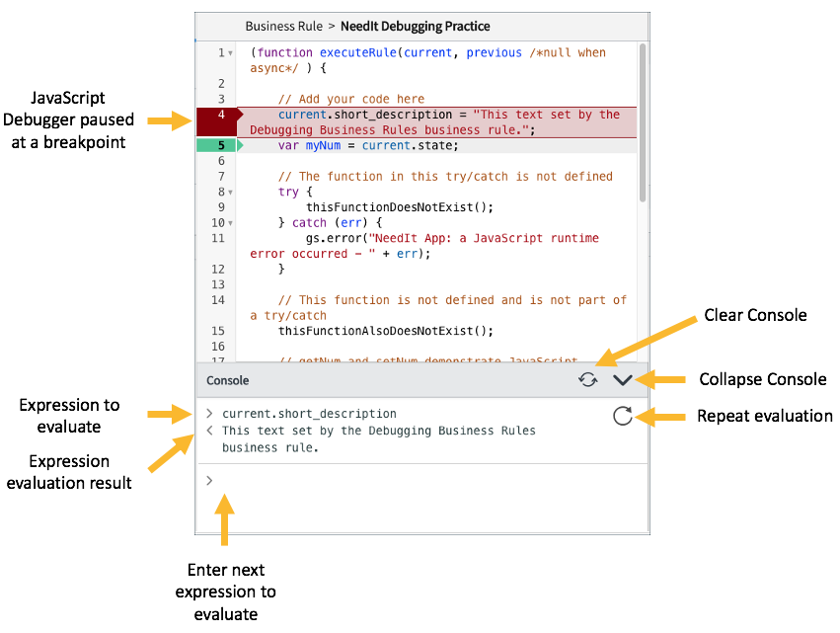
Task: Open the Business Rule breadcrumb
Action: (x=284, y=27)
